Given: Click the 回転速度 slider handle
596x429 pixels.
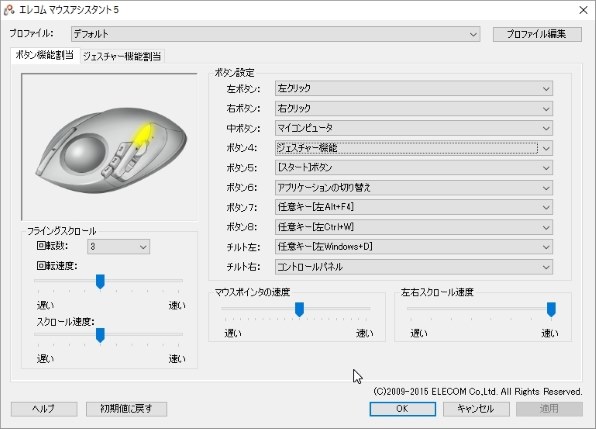Looking at the screenshot, I should [100, 282].
